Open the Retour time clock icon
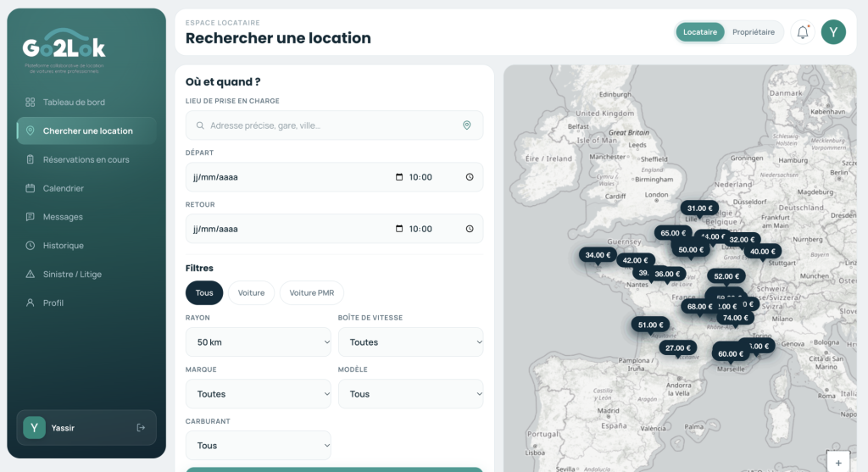Image resolution: width=868 pixels, height=472 pixels. point(470,229)
